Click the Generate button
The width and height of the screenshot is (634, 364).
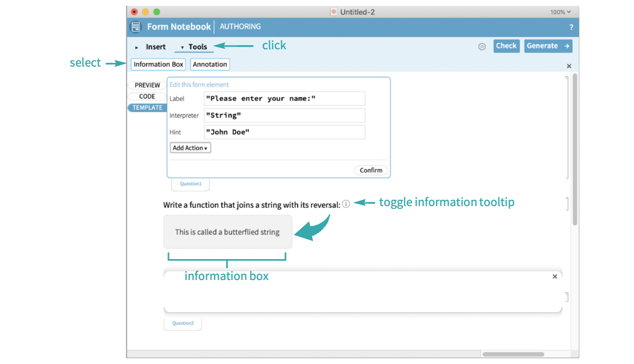(x=548, y=46)
